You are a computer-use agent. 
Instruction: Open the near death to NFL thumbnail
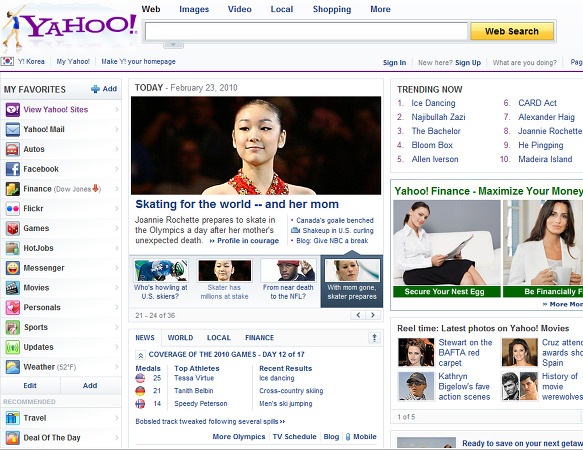tap(288, 270)
